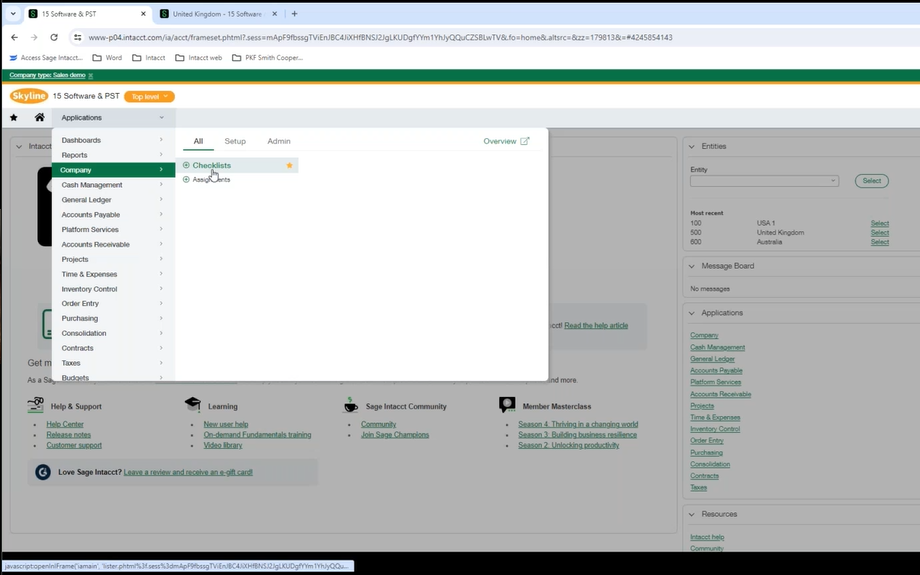Select the United Kingdom entity link
Screen dimensions: 920x575
pyautogui.click(x=880, y=232)
